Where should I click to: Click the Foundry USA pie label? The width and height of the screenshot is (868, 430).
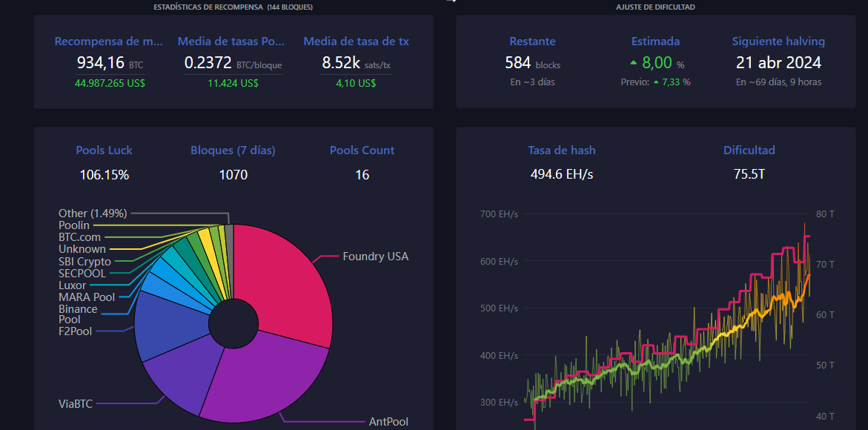pyautogui.click(x=375, y=257)
